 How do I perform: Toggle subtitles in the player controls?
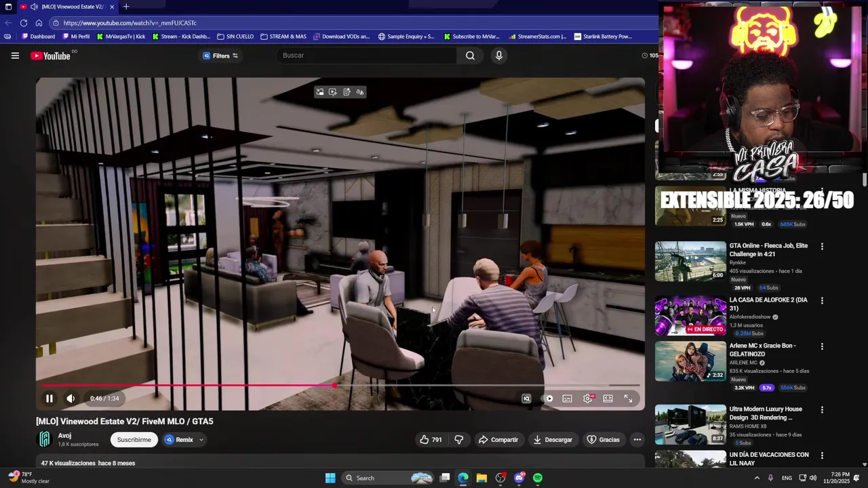[568, 399]
